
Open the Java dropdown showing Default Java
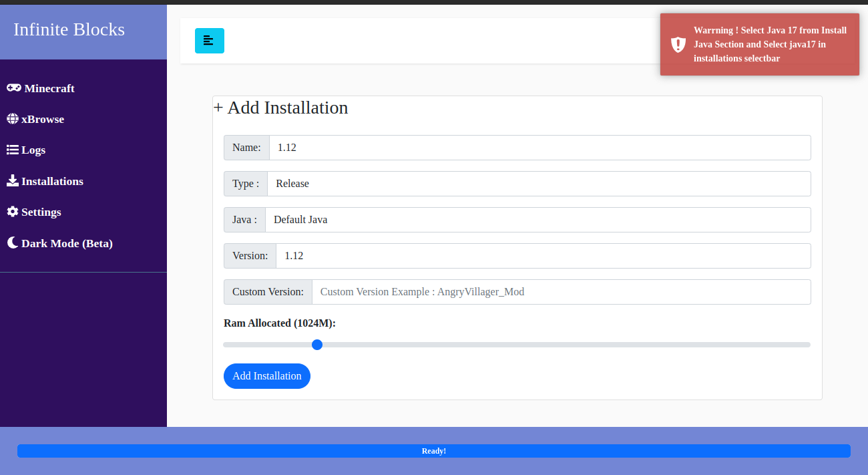tap(538, 220)
